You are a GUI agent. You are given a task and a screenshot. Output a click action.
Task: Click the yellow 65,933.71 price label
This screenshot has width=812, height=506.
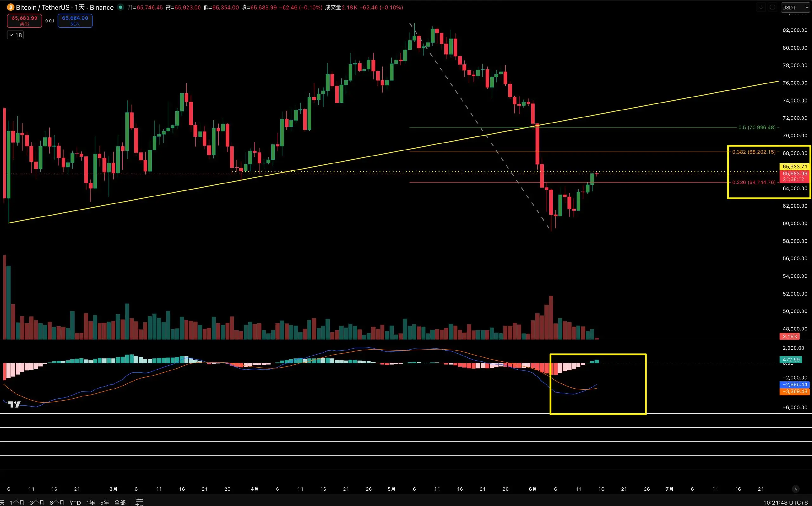(x=795, y=166)
